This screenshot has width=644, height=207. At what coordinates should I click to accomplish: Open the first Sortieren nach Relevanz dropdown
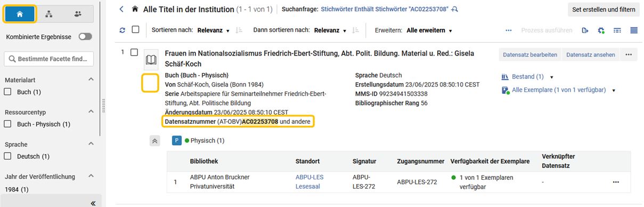point(214,30)
